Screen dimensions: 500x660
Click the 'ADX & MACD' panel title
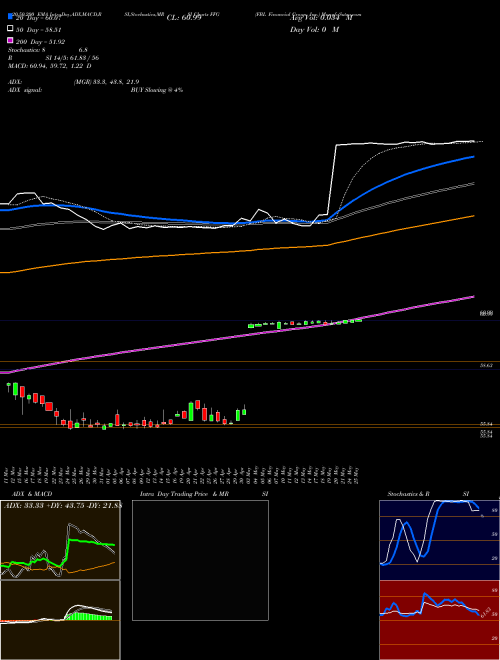(x=32, y=494)
